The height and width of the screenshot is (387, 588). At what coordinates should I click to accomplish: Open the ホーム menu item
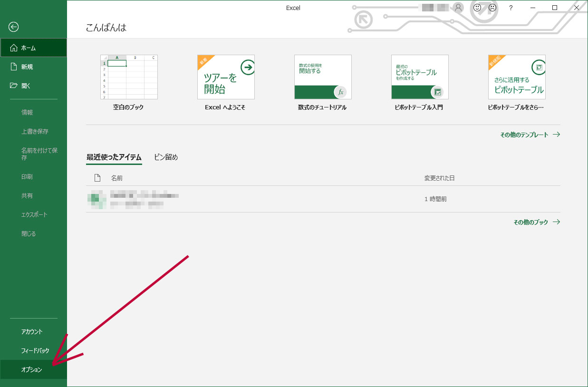click(x=33, y=48)
